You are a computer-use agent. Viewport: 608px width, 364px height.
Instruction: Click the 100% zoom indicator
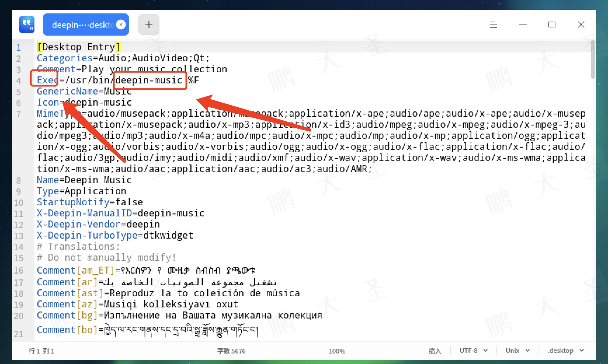337,351
